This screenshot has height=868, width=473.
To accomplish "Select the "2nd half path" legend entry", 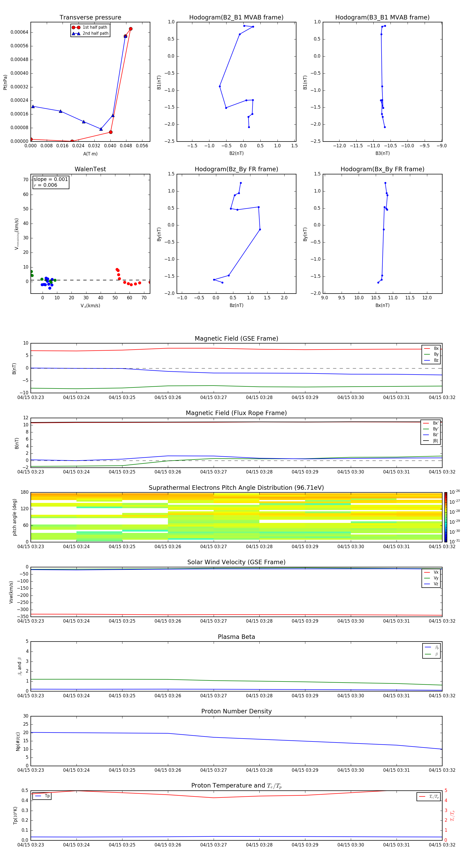I will tap(90, 33).
